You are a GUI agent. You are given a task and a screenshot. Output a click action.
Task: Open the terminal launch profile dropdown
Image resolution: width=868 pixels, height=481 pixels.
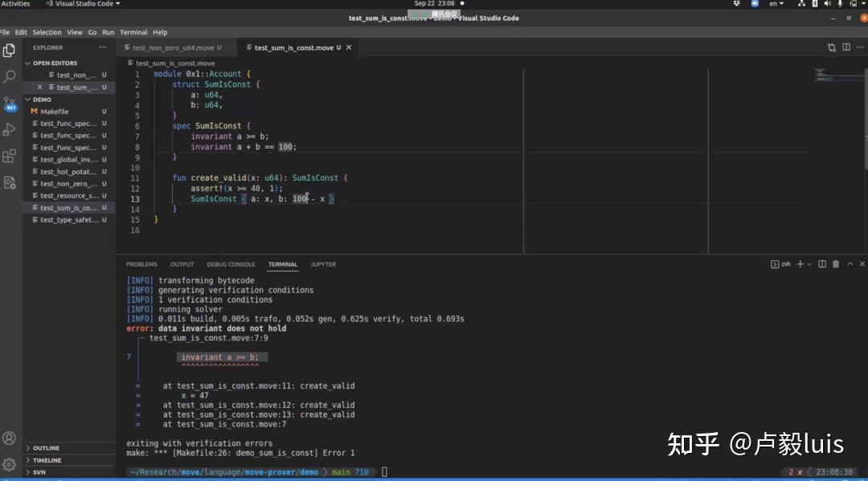(809, 264)
